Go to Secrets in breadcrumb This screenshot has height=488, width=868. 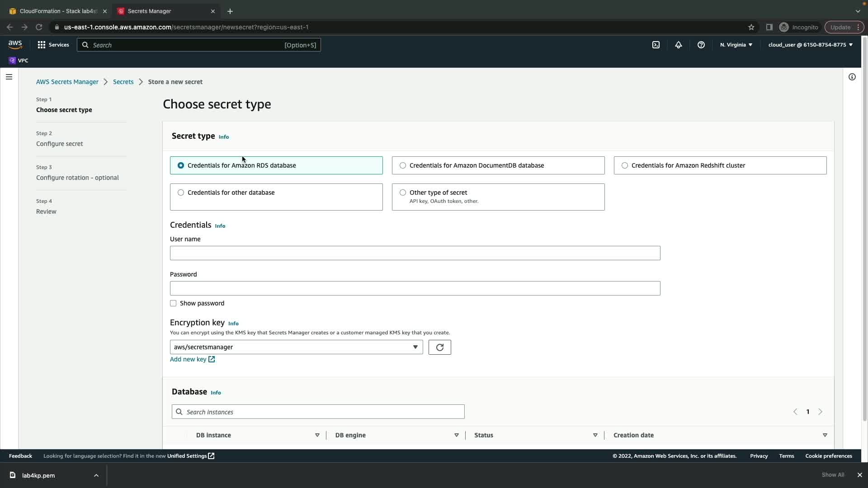(123, 82)
